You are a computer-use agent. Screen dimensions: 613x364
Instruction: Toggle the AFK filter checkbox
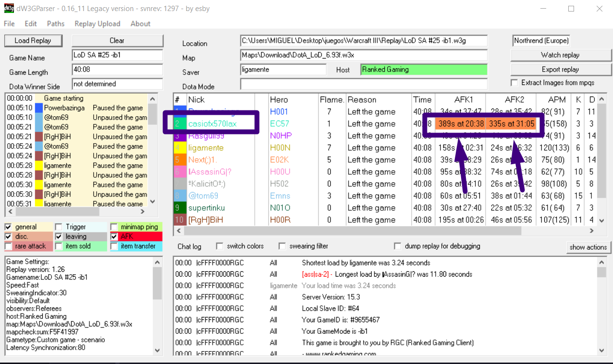[x=114, y=237]
